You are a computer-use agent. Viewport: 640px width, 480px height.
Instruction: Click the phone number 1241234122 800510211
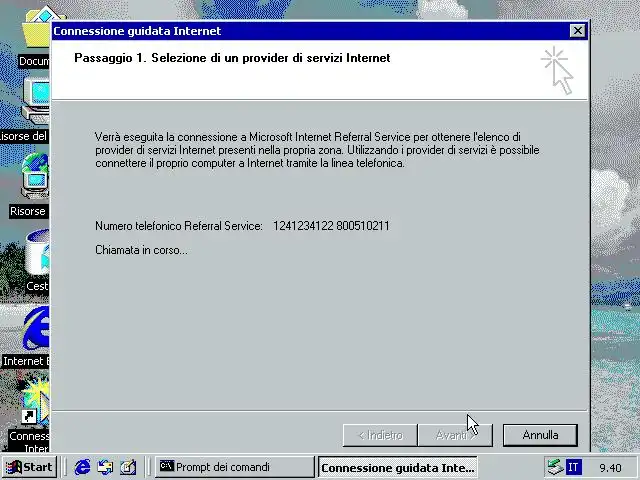pyautogui.click(x=331, y=226)
